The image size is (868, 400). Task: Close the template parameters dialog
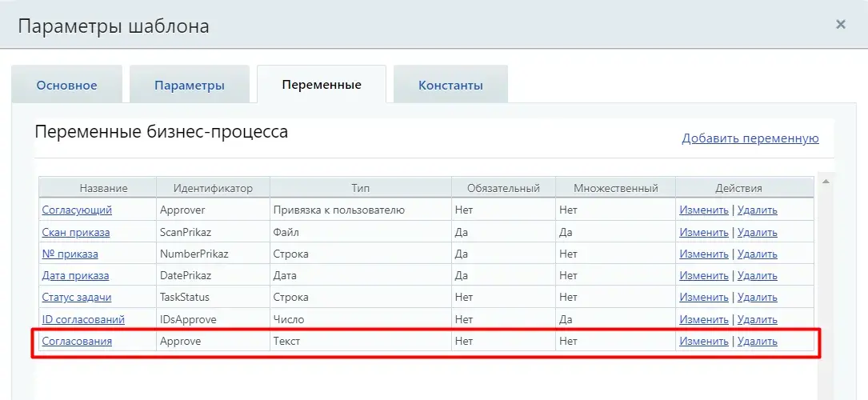coord(841,25)
